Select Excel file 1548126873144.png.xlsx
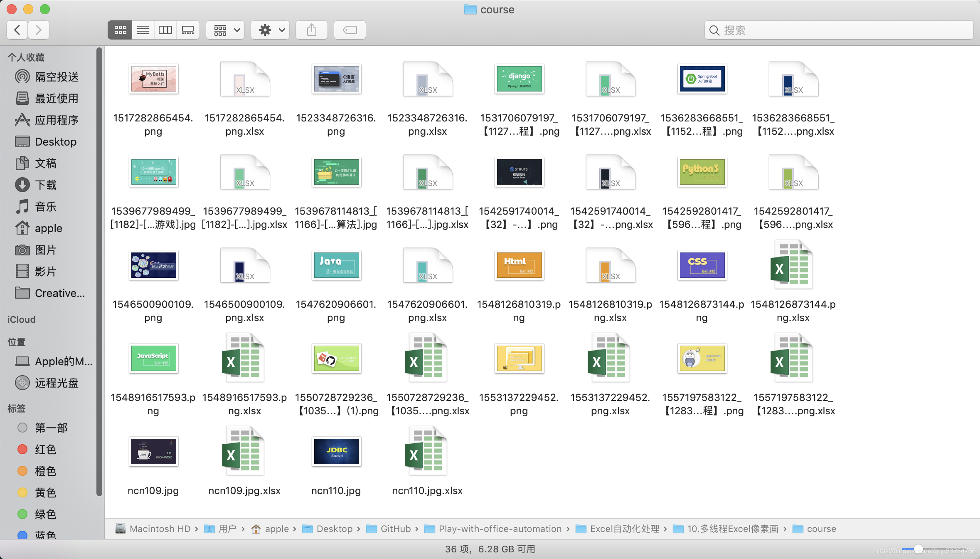This screenshot has width=980, height=559. pyautogui.click(x=792, y=265)
